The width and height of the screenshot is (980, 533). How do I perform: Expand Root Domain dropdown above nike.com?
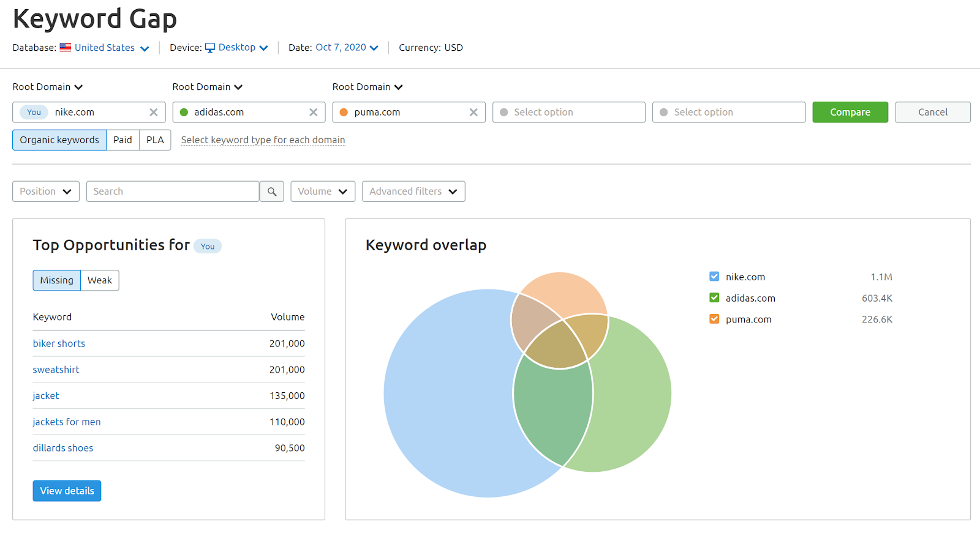pos(48,87)
